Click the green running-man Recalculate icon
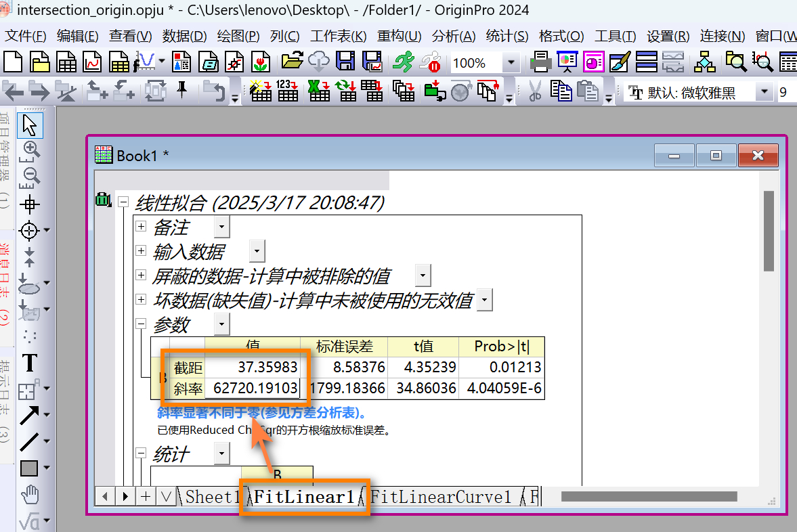 [x=404, y=63]
